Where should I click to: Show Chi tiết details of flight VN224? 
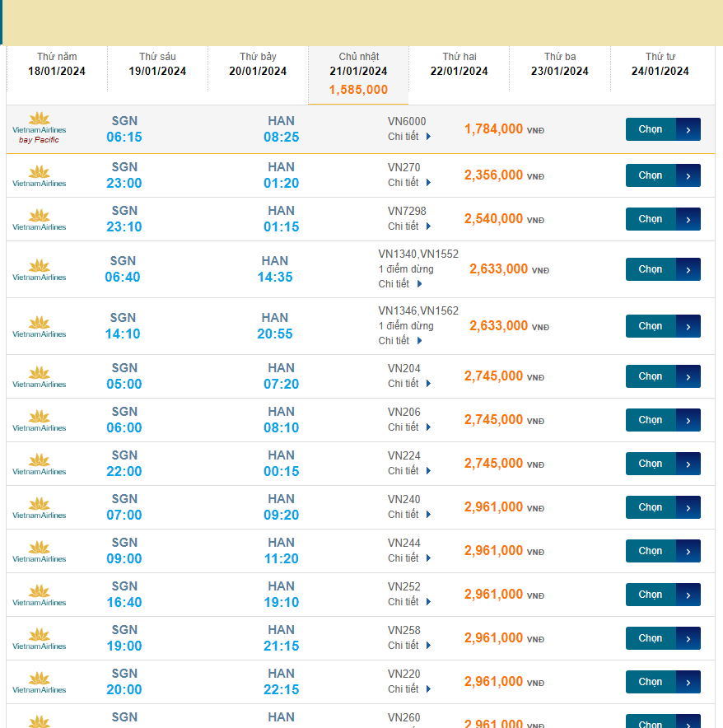click(x=409, y=471)
